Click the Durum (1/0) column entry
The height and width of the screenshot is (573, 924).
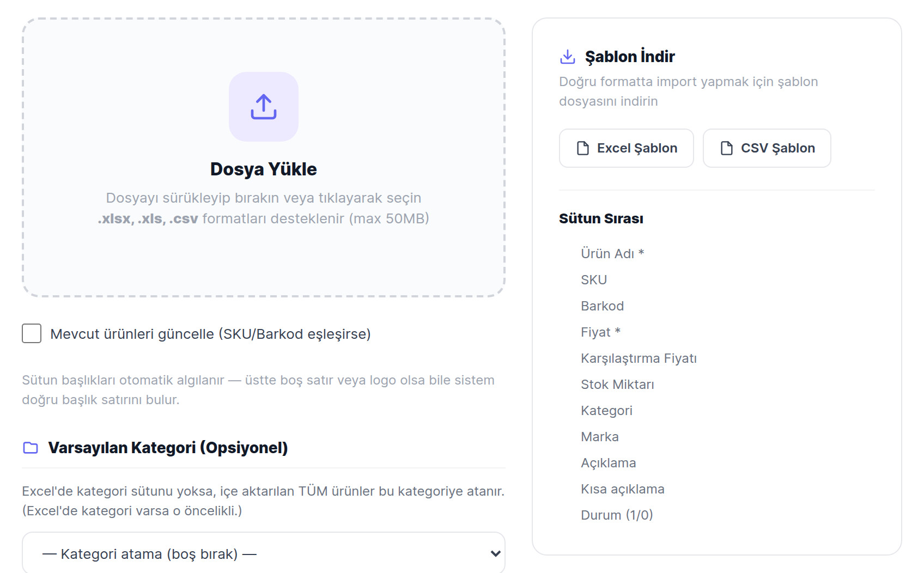coord(617,515)
